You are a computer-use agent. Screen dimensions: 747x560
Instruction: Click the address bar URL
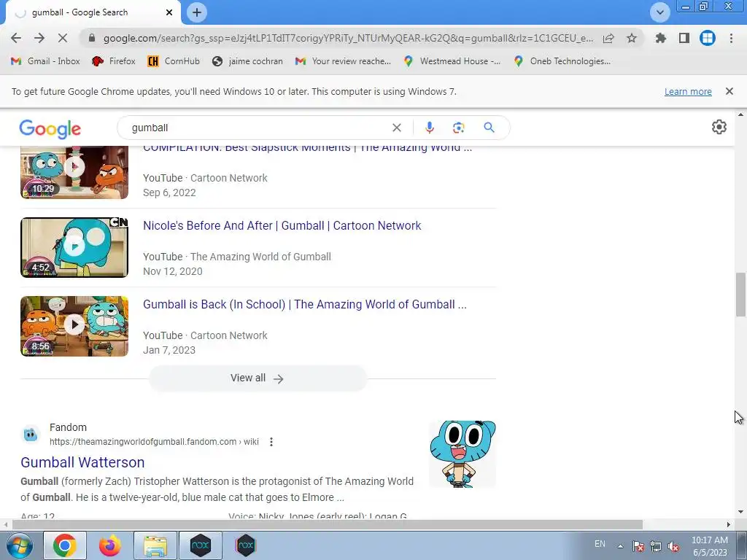coord(348,38)
